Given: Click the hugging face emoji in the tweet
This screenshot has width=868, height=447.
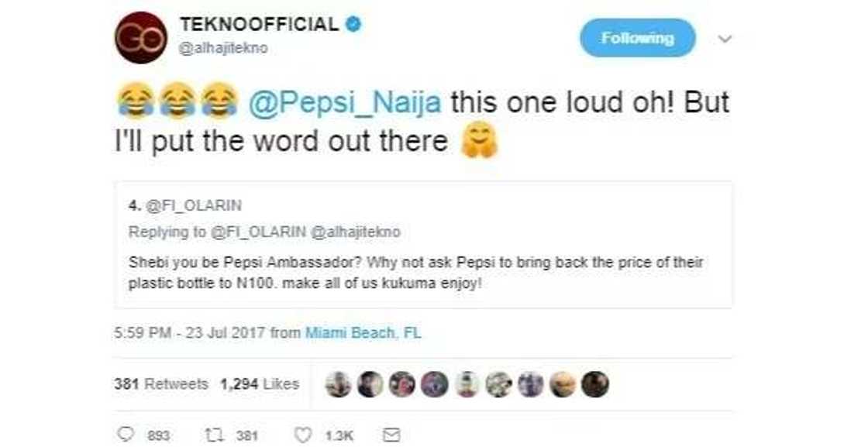Looking at the screenshot, I should tap(480, 142).
